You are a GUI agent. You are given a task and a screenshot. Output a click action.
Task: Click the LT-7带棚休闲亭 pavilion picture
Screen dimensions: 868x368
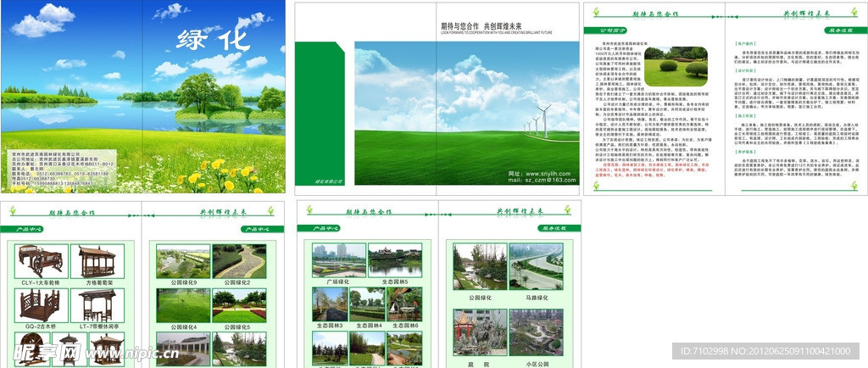97,304
